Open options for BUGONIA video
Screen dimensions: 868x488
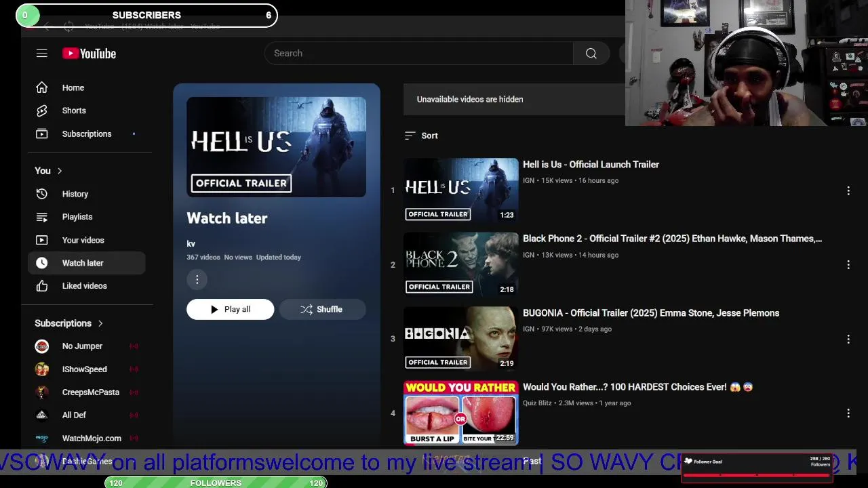848,339
